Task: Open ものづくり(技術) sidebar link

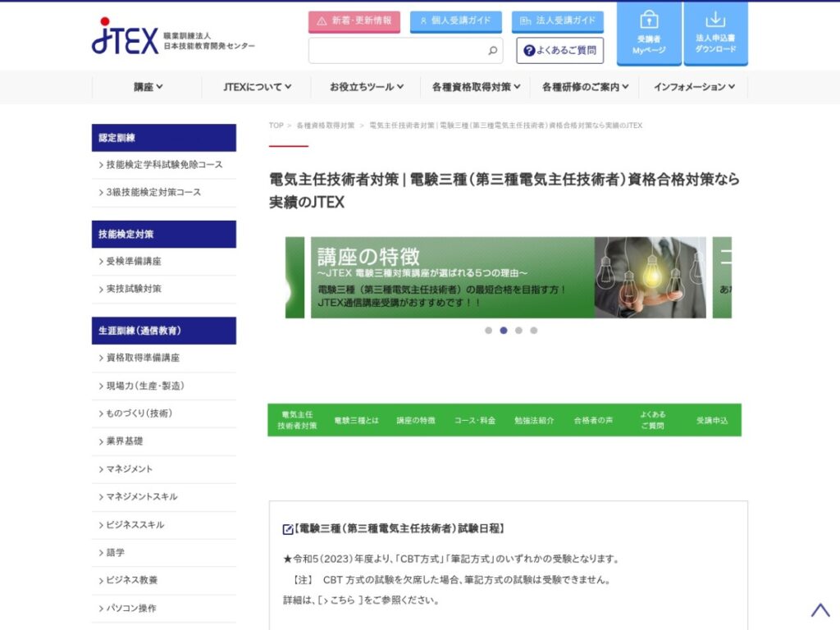Action: pos(164,413)
